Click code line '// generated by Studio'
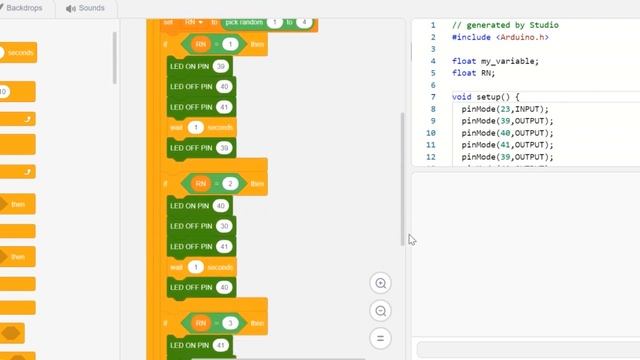The width and height of the screenshot is (640, 360). pos(505,25)
